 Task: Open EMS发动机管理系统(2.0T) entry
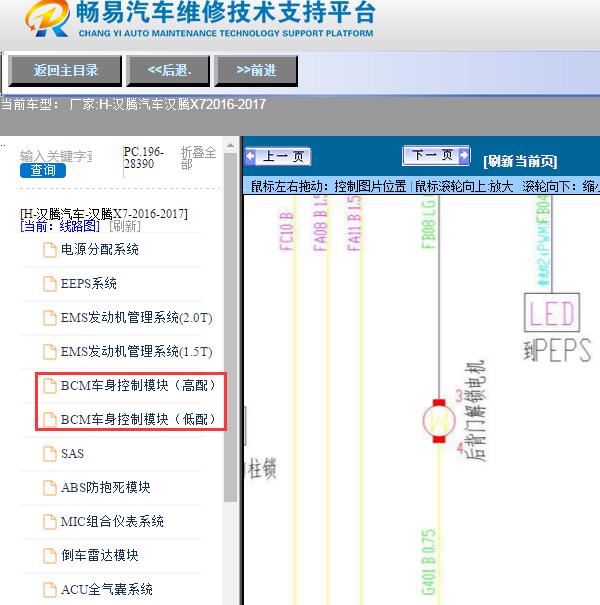(x=136, y=318)
